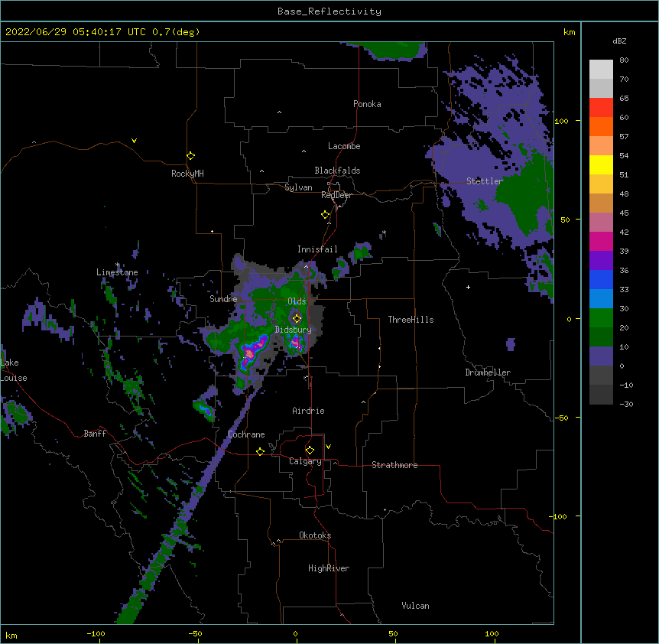Screen dimensions: 659x644
Task: Click the Olds city label
Action: [x=297, y=301]
